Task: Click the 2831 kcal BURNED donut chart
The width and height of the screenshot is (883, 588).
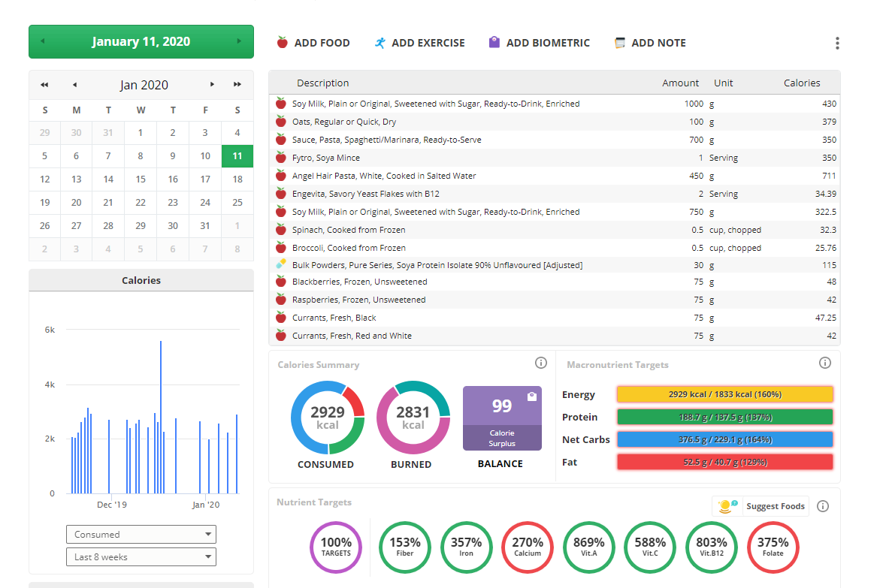Action: point(413,418)
